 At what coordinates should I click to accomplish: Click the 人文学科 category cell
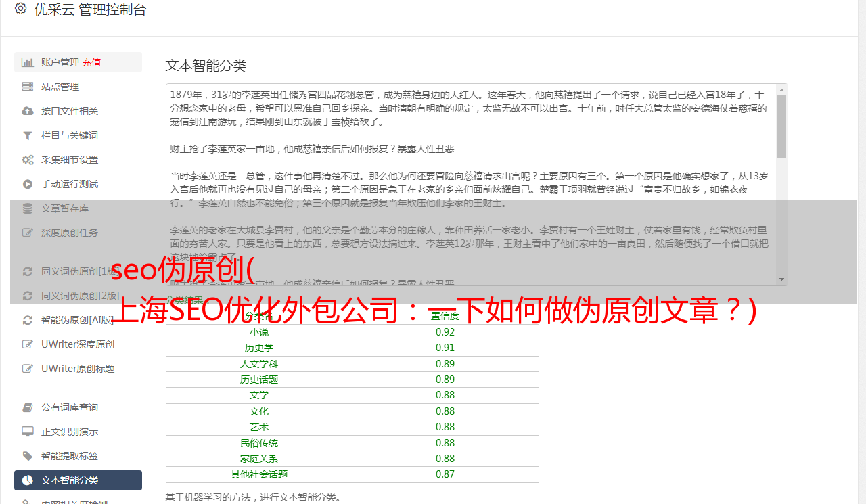pyautogui.click(x=259, y=364)
